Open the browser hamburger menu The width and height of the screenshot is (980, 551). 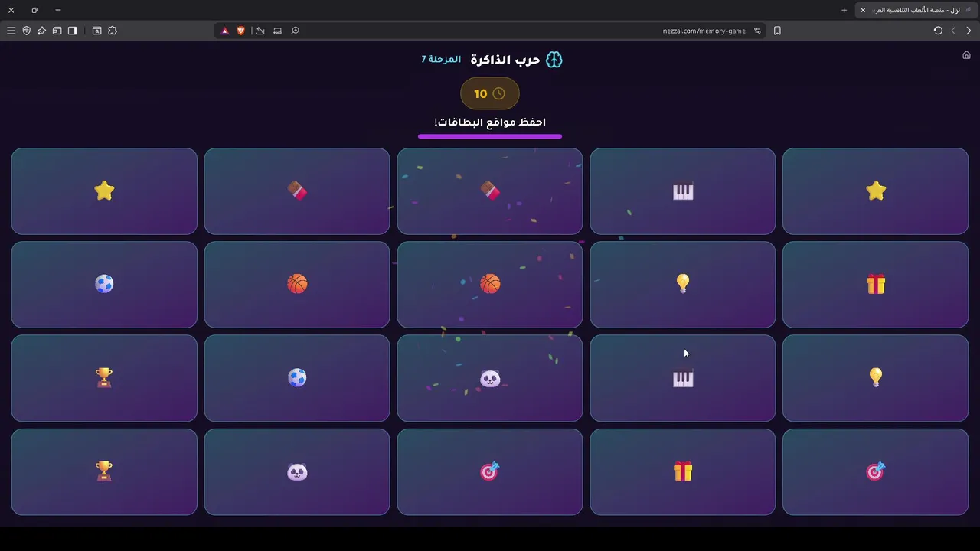pyautogui.click(x=11, y=31)
